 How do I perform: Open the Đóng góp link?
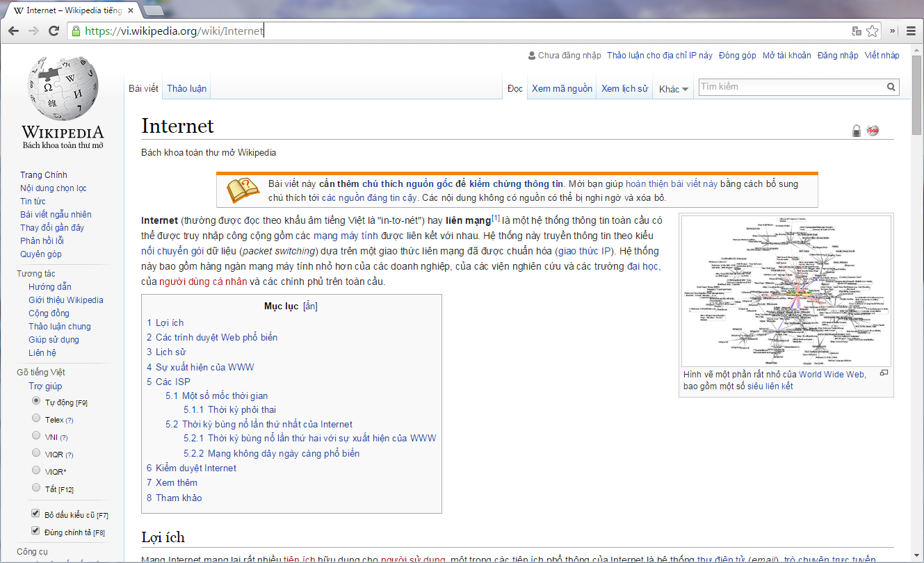point(737,56)
